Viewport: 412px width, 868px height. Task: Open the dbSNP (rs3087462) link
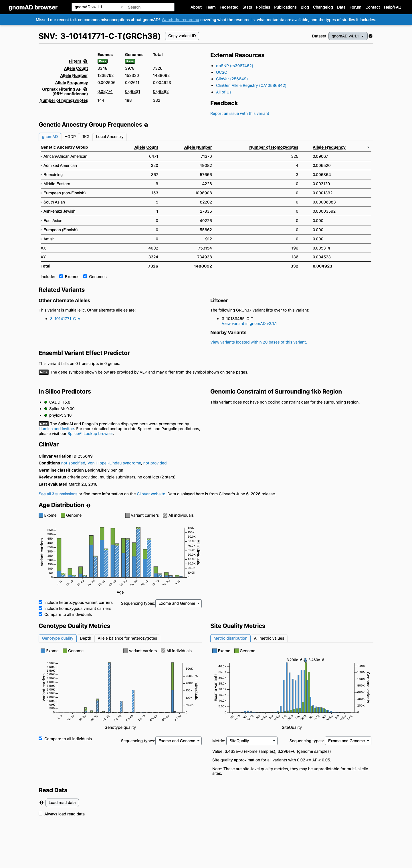click(x=235, y=66)
